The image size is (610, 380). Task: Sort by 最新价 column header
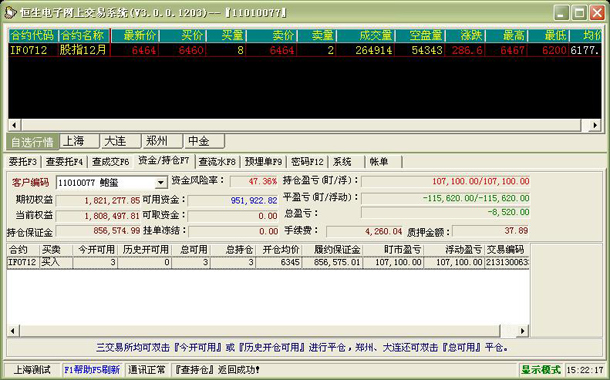135,35
